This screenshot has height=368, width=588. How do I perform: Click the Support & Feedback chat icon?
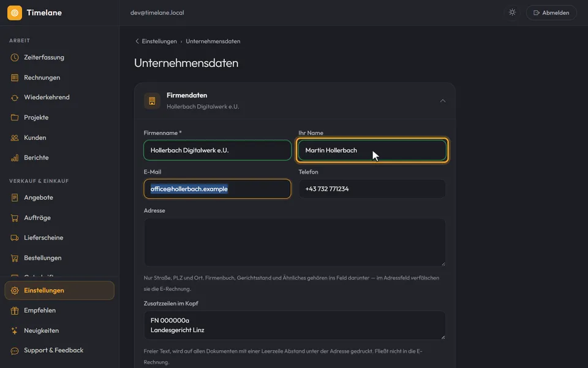15,351
